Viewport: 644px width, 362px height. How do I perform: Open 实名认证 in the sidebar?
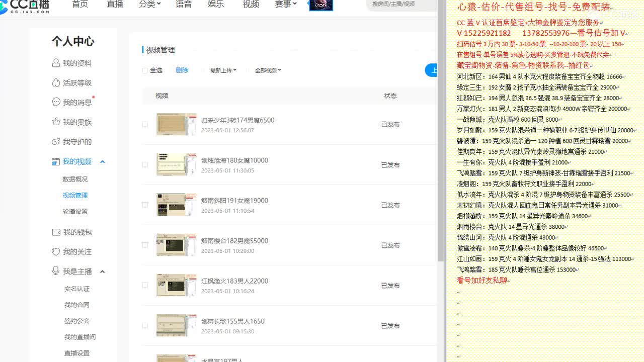[77, 289]
